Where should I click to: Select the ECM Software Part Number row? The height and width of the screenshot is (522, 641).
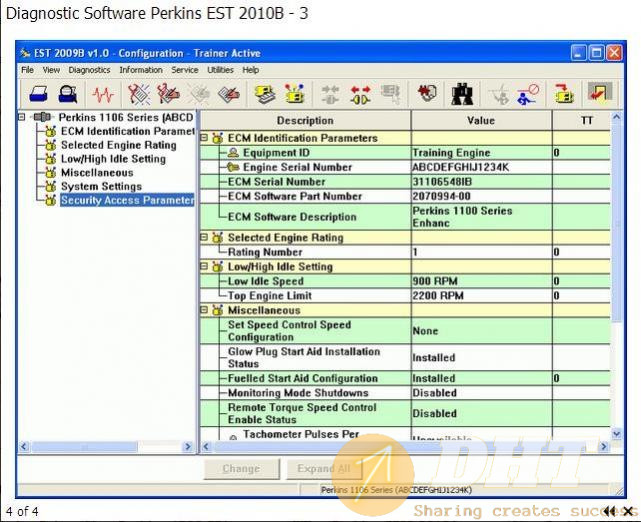405,197
